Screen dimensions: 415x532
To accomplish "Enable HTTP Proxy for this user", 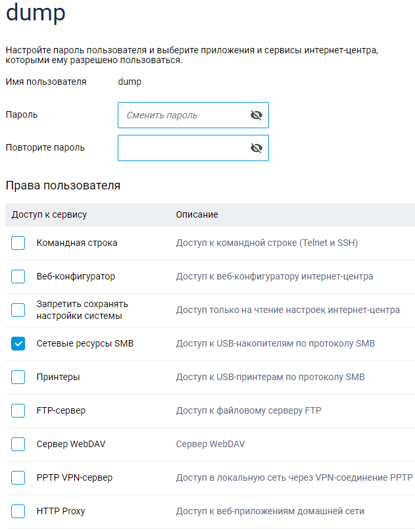I will [x=18, y=510].
